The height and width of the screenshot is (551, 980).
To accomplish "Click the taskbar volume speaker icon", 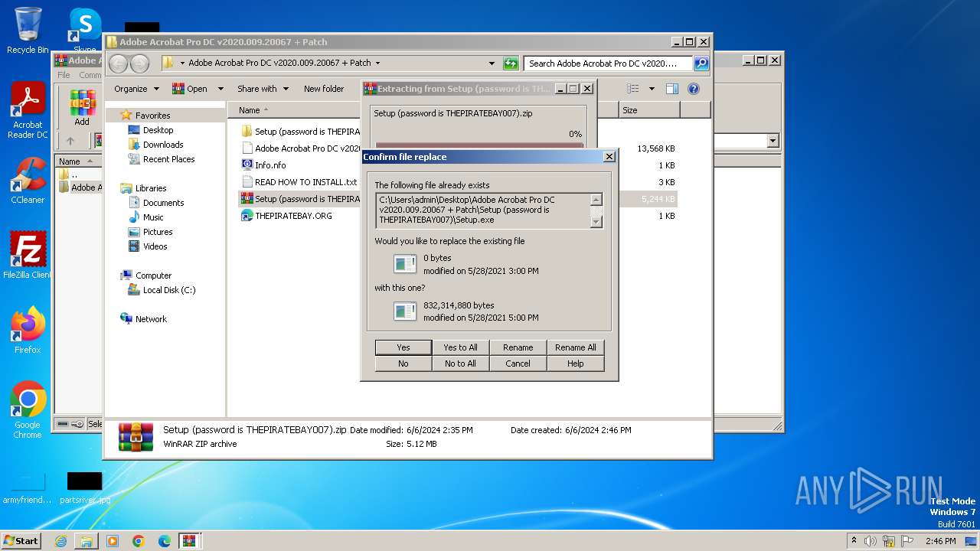I will tap(871, 541).
